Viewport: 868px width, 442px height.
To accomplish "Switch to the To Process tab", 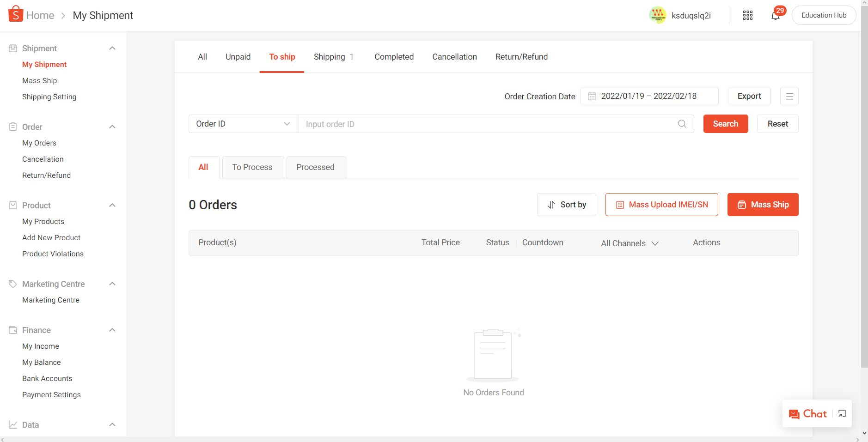I will point(252,167).
